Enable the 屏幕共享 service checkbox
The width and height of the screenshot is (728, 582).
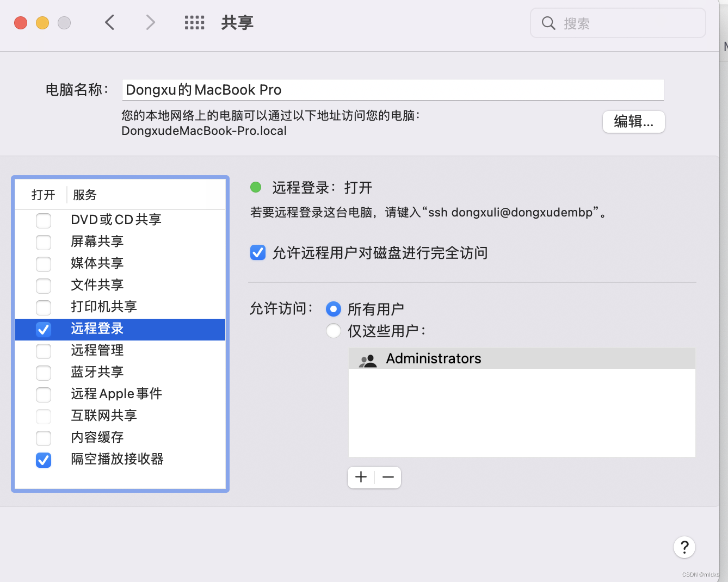(44, 242)
